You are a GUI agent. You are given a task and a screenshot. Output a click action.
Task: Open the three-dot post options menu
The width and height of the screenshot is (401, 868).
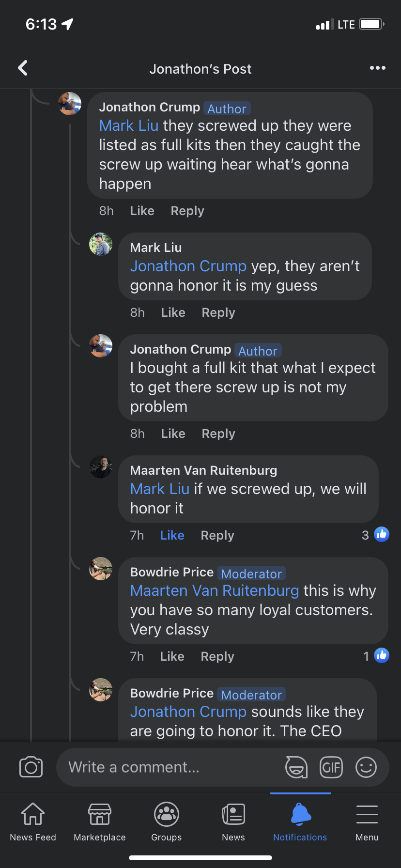click(377, 68)
